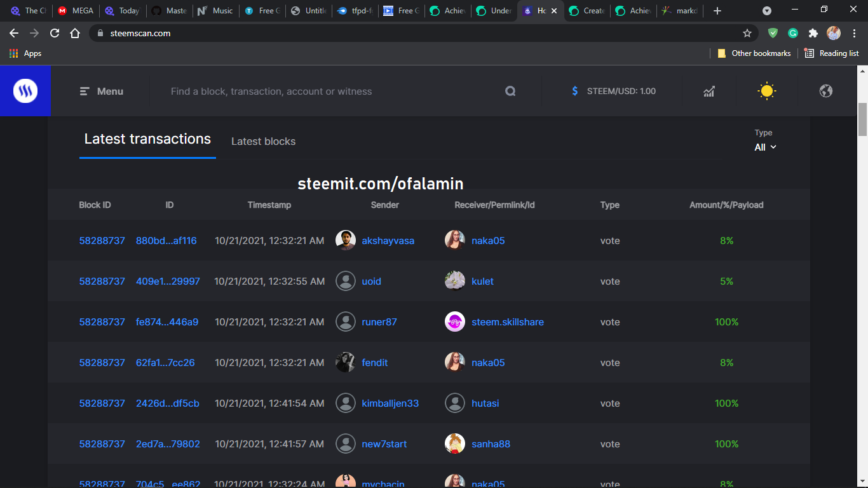Image resolution: width=868 pixels, height=488 pixels.
Task: Open Chrome profile avatar icon
Action: 834,33
